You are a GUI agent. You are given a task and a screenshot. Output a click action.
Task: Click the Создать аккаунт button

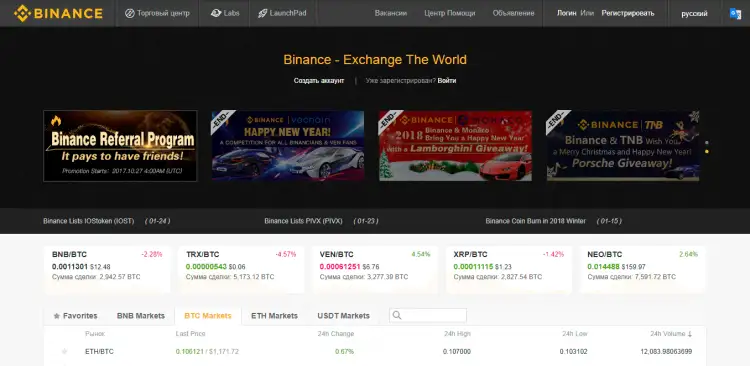point(319,81)
